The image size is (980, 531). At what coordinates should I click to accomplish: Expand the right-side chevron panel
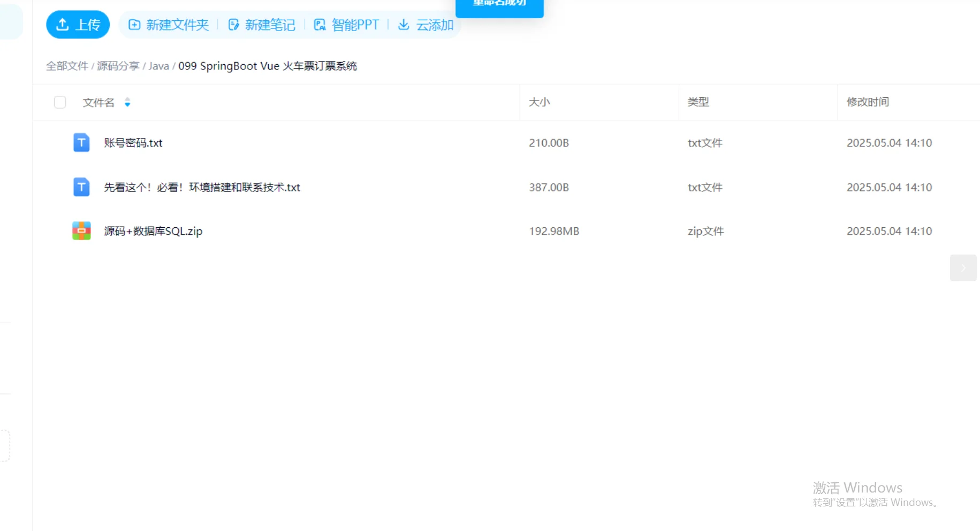click(963, 268)
